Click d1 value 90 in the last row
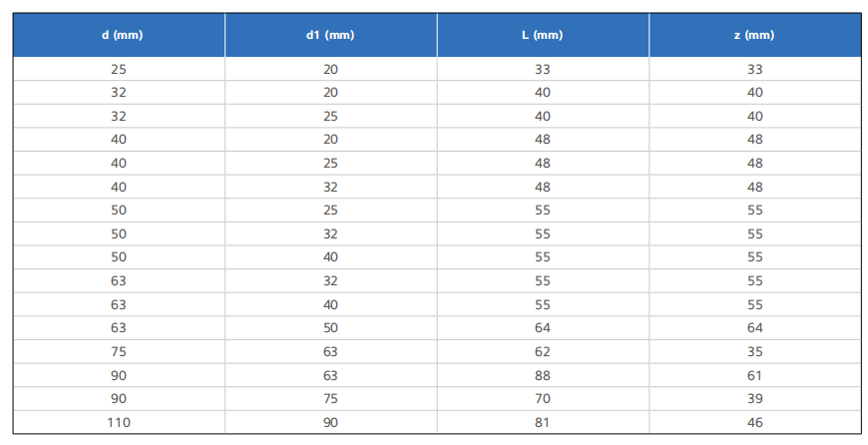Screen dimensions: 868x445 [x=331, y=422]
